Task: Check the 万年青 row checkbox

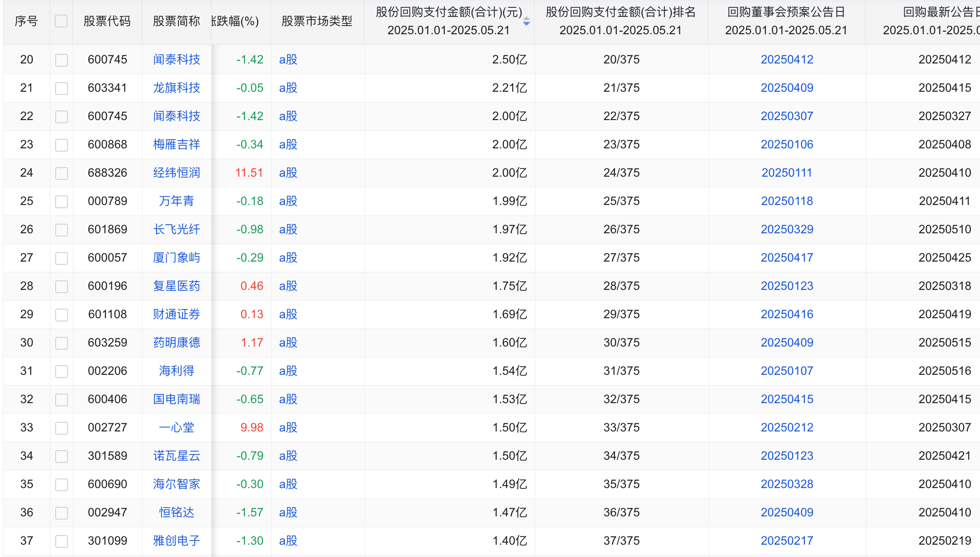Action: [61, 201]
